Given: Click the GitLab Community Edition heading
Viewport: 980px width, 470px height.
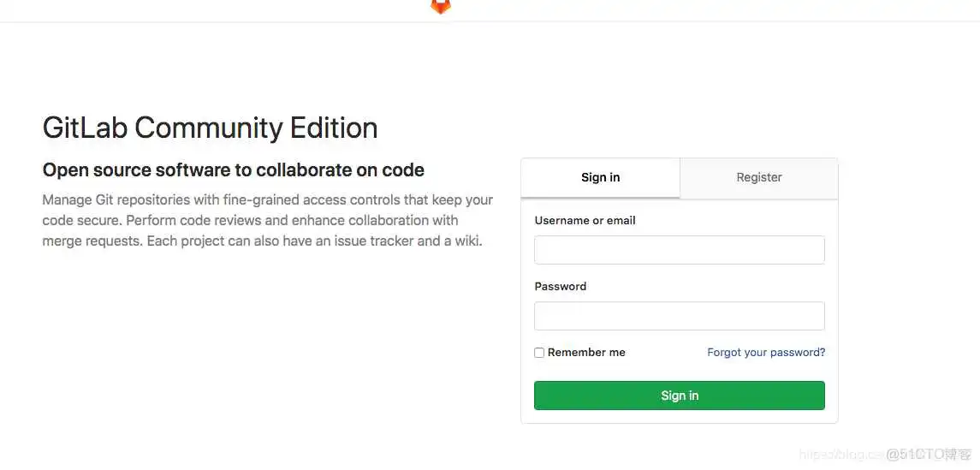Looking at the screenshot, I should click(x=210, y=128).
